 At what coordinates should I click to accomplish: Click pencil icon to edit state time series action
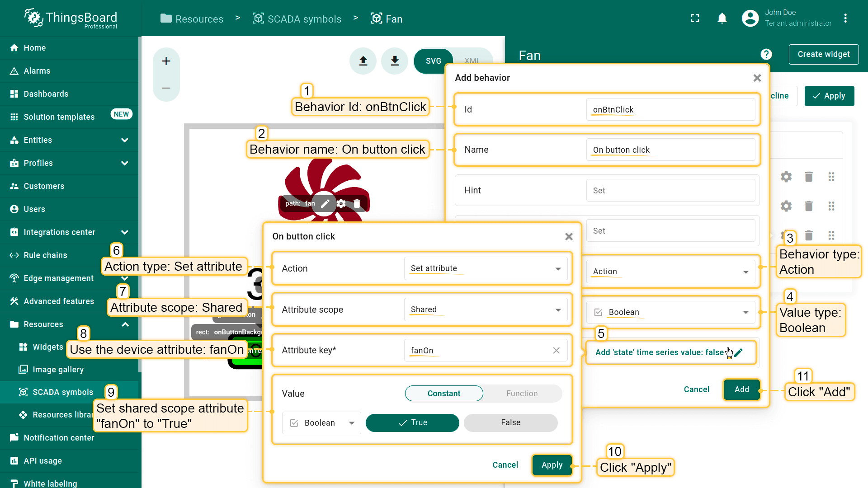click(x=739, y=352)
